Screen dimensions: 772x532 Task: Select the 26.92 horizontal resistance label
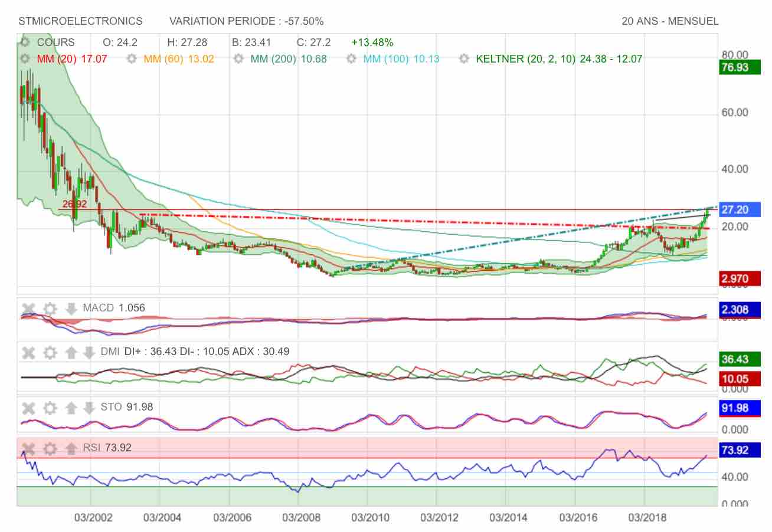click(x=74, y=204)
